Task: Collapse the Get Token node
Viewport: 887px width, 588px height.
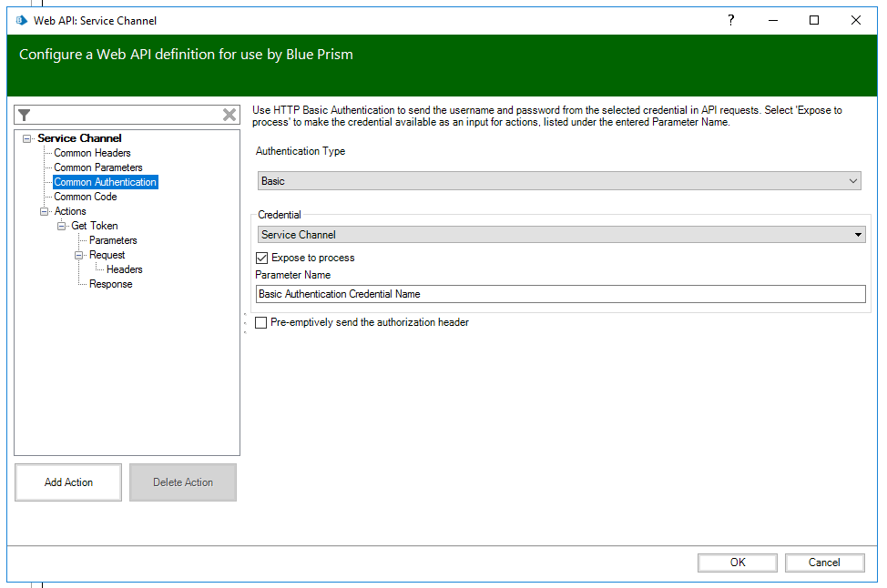Action: click(62, 226)
